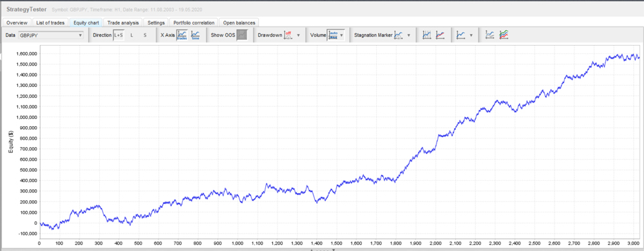Image resolution: width=644 pixels, height=251 pixels.
Task: Select L+S direction
Action: coord(118,35)
